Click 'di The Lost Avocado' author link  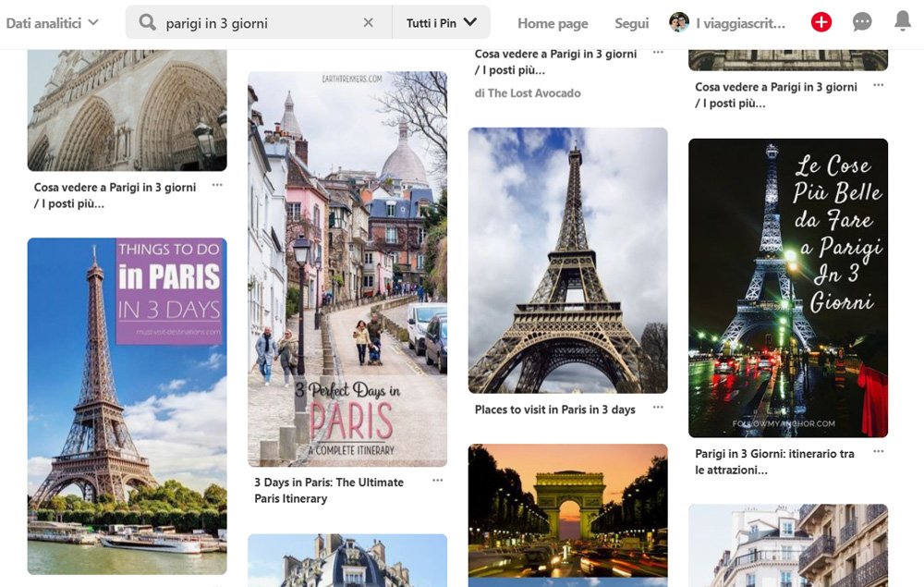(528, 93)
